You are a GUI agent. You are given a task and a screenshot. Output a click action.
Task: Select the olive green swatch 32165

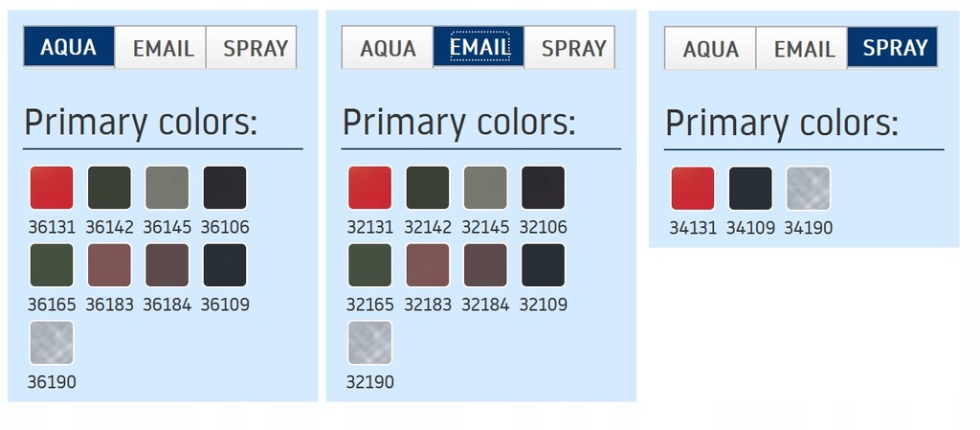(369, 265)
